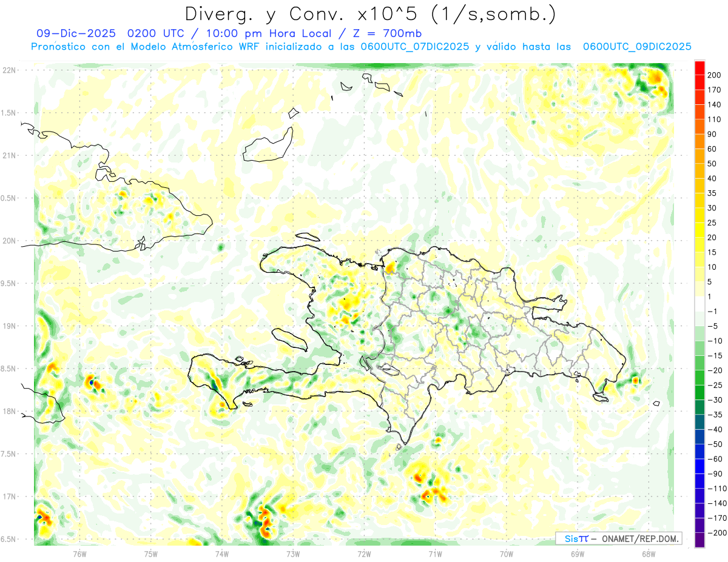Click the "72W" longitude label
The image size is (728, 562).
pyautogui.click(x=364, y=554)
